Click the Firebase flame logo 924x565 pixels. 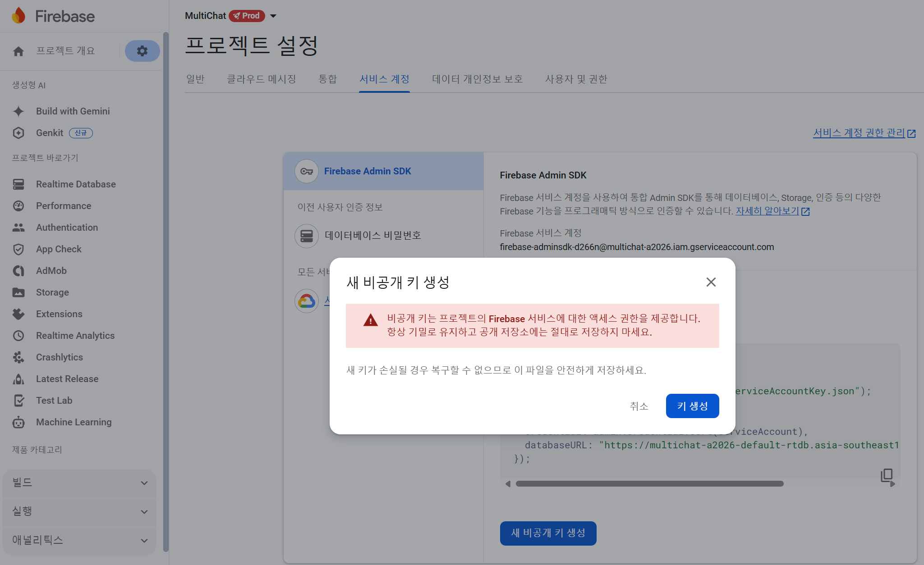click(x=18, y=16)
